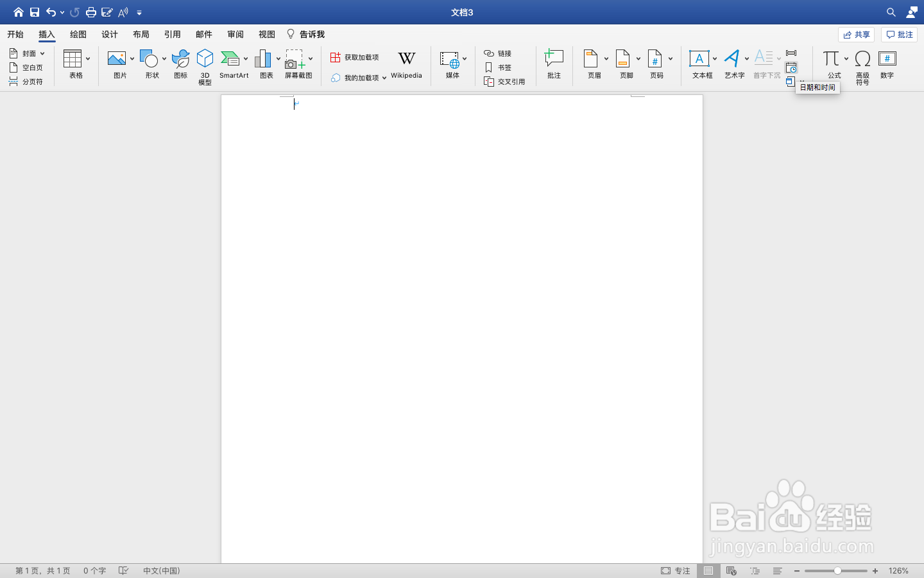Insert a 链接 hyperlink

(498, 53)
